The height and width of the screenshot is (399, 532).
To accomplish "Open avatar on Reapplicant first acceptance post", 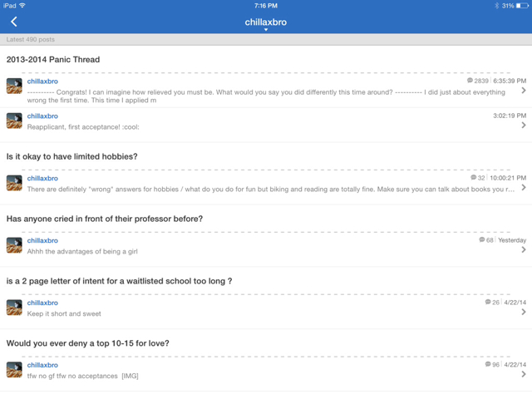I will click(14, 121).
